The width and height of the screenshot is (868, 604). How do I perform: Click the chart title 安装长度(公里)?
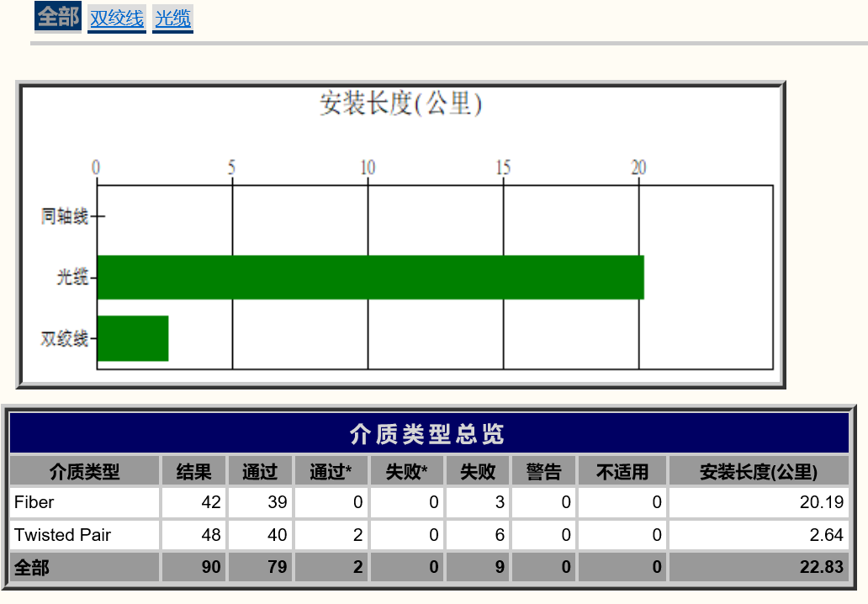tap(400, 104)
